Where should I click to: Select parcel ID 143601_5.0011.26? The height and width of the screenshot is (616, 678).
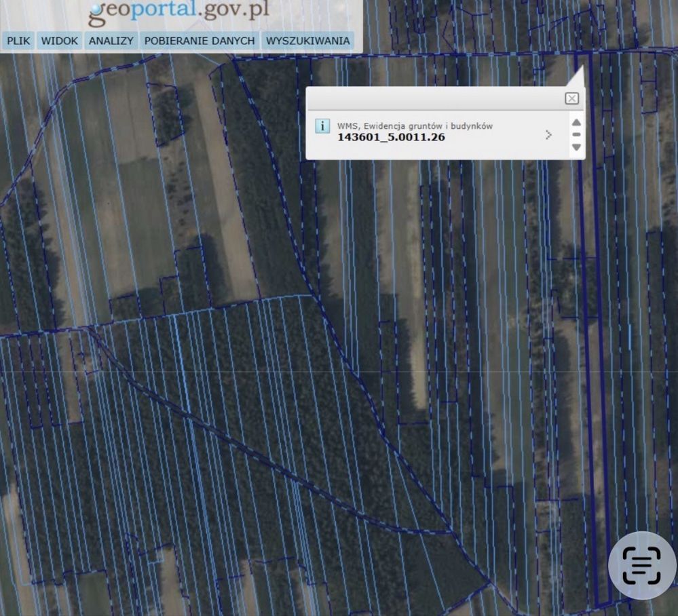(x=391, y=137)
